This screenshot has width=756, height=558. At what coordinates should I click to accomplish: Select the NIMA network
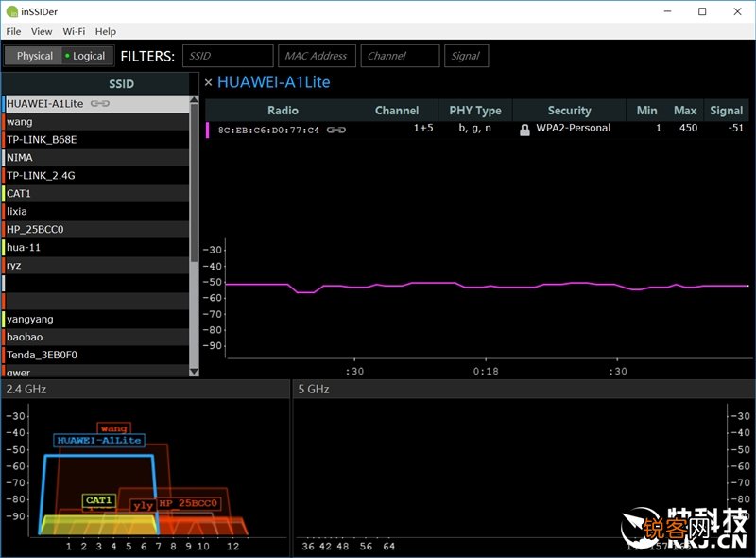click(96, 157)
